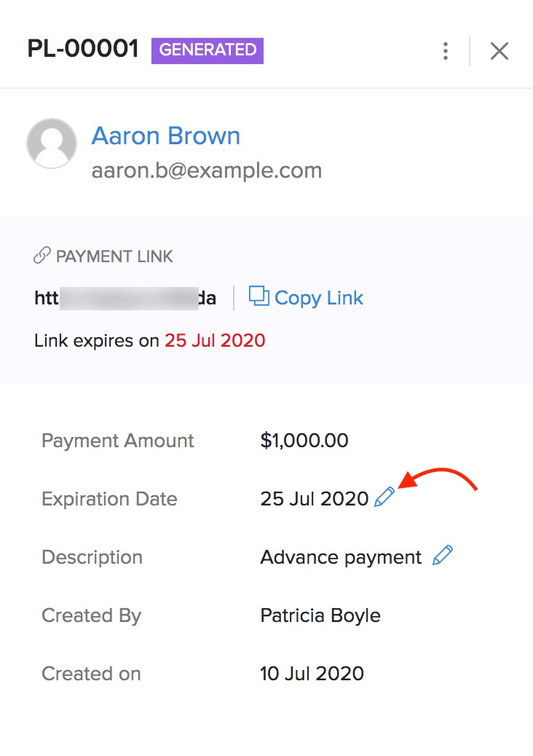Click the chain link icon beside PAYMENT LINK

point(42,256)
